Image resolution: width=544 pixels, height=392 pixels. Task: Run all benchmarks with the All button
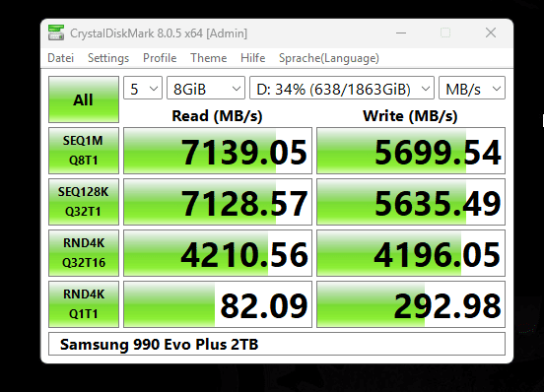[84, 99]
